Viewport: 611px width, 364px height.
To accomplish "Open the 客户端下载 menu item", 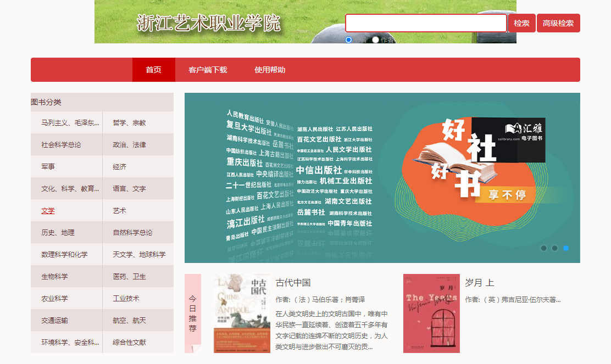I will (x=208, y=70).
